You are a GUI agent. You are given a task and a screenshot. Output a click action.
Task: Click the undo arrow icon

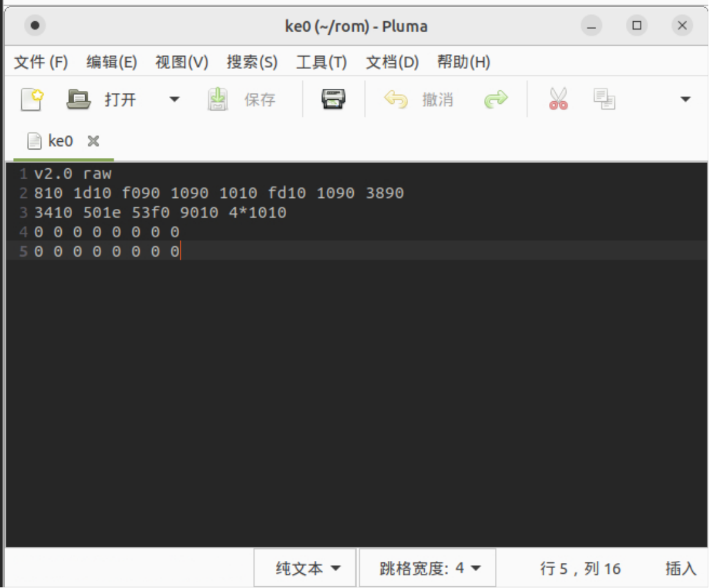[x=396, y=99]
